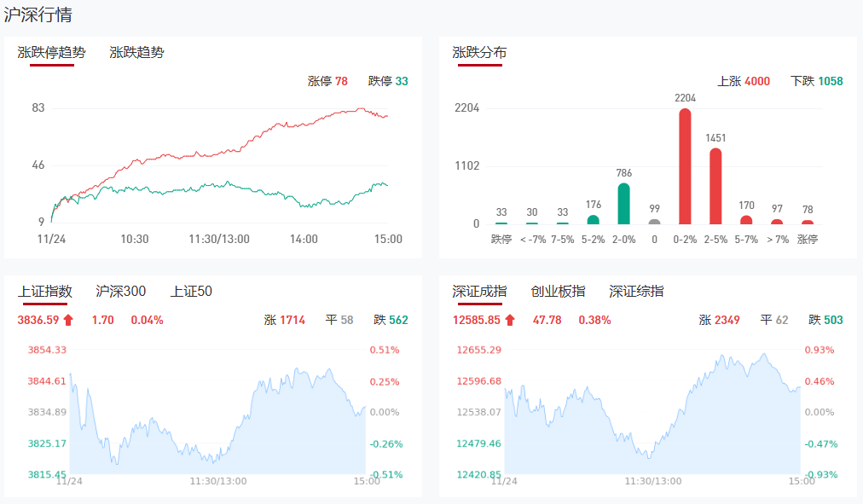Click the red up arrow beside 12585.85

click(510, 321)
